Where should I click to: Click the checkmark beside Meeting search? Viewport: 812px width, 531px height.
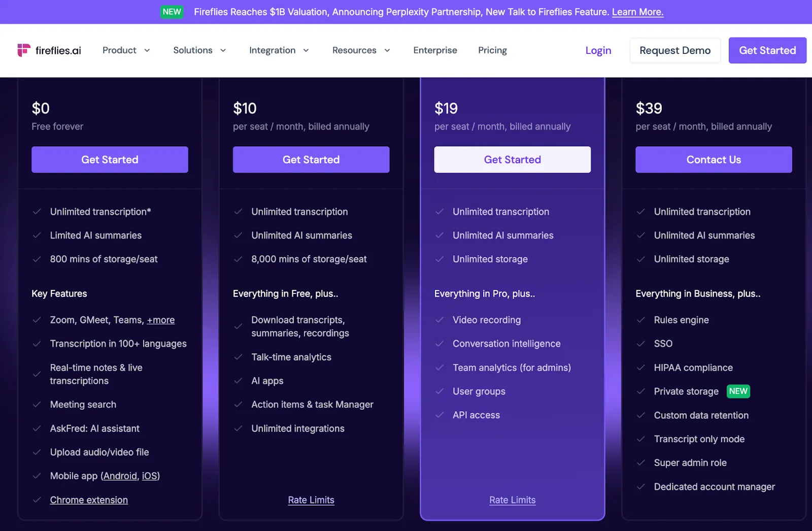pos(37,405)
